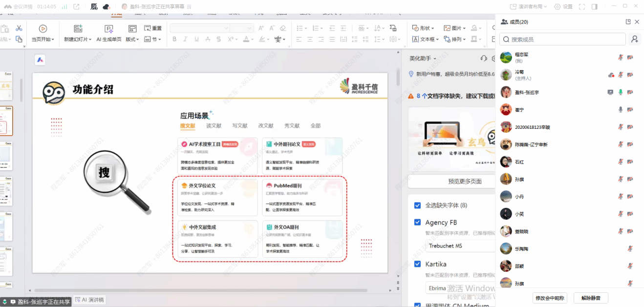Click the invite member icon beside search
Screen dimensions: 644x307
point(634,39)
